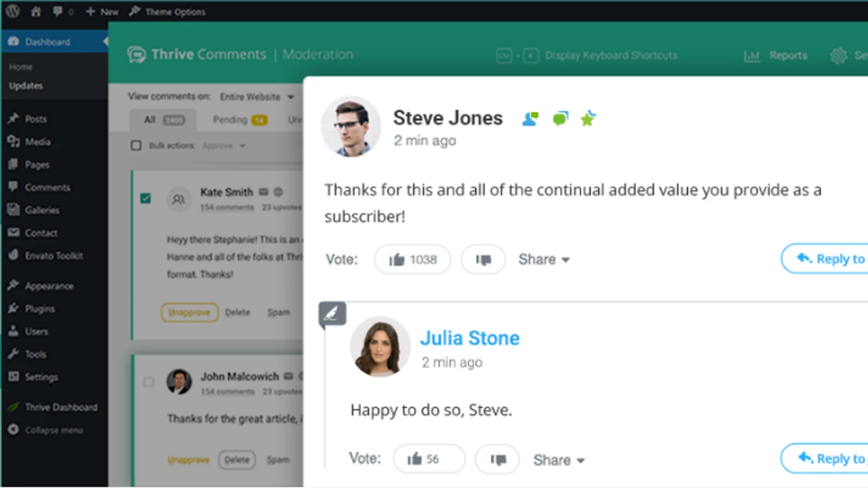Click the settings gear icon in header
The image size is (868, 488).
point(839,55)
